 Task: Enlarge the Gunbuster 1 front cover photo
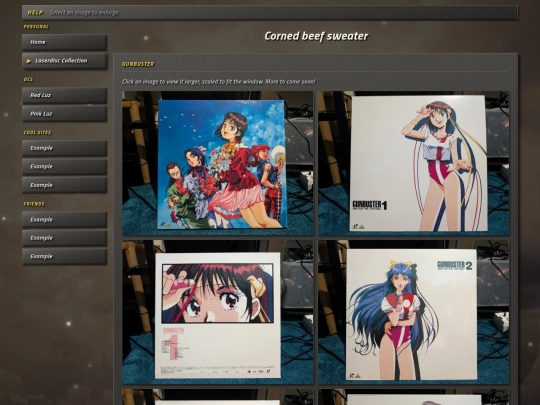coord(413,163)
